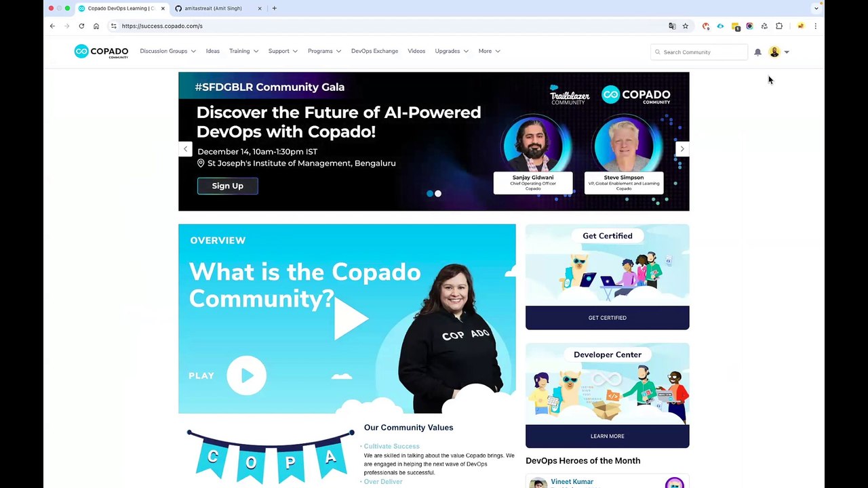868x488 pixels.
Task: Click the "DevOps Heroes of the Month" heading
Action: 583,461
